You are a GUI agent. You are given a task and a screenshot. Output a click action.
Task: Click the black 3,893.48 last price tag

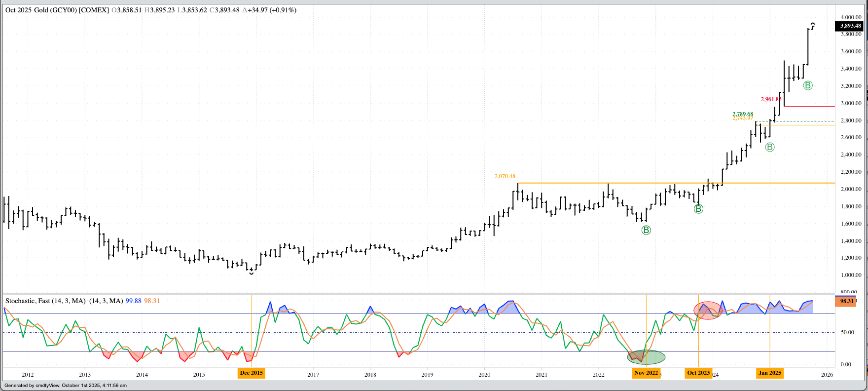[850, 26]
